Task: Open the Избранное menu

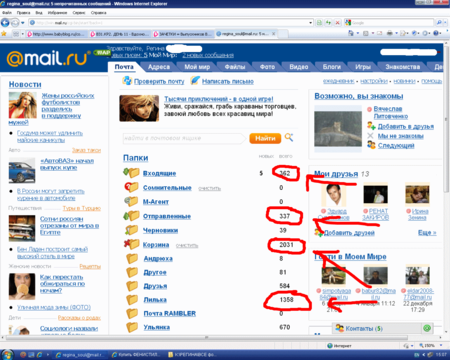Action: click(57, 13)
